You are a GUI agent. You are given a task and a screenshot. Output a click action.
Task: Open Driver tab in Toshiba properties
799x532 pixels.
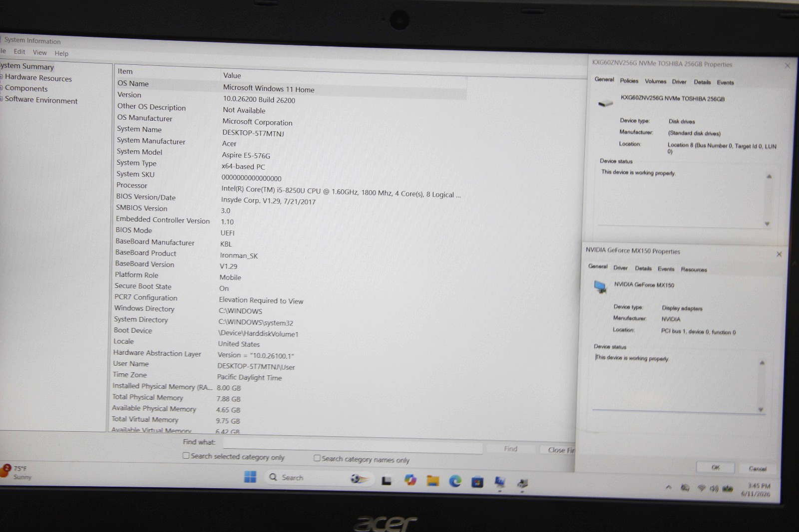pyautogui.click(x=679, y=81)
